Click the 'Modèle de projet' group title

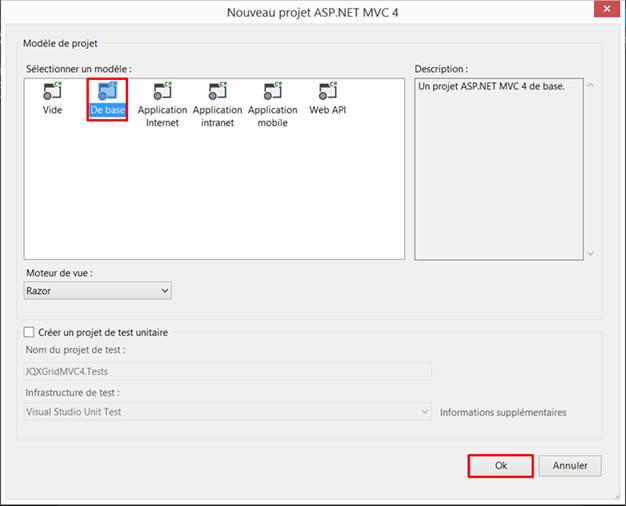pyautogui.click(x=60, y=43)
